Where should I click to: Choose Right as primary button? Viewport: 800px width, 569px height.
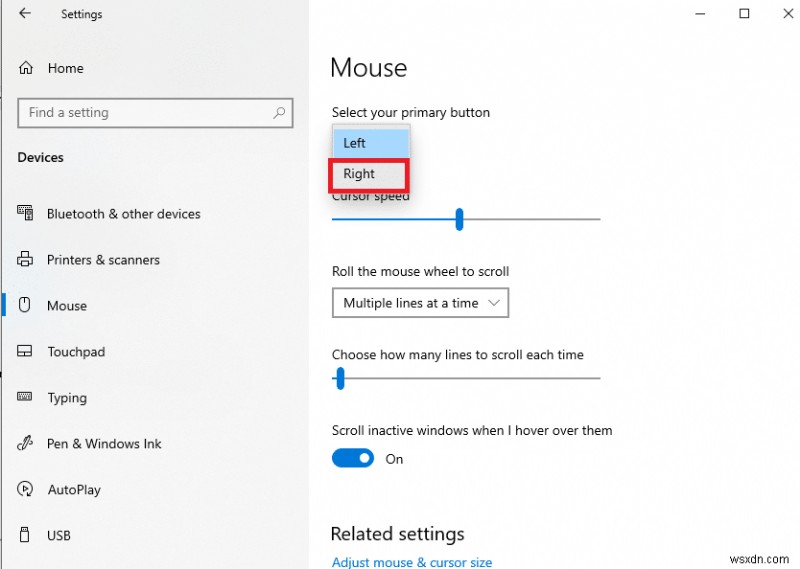(x=368, y=174)
